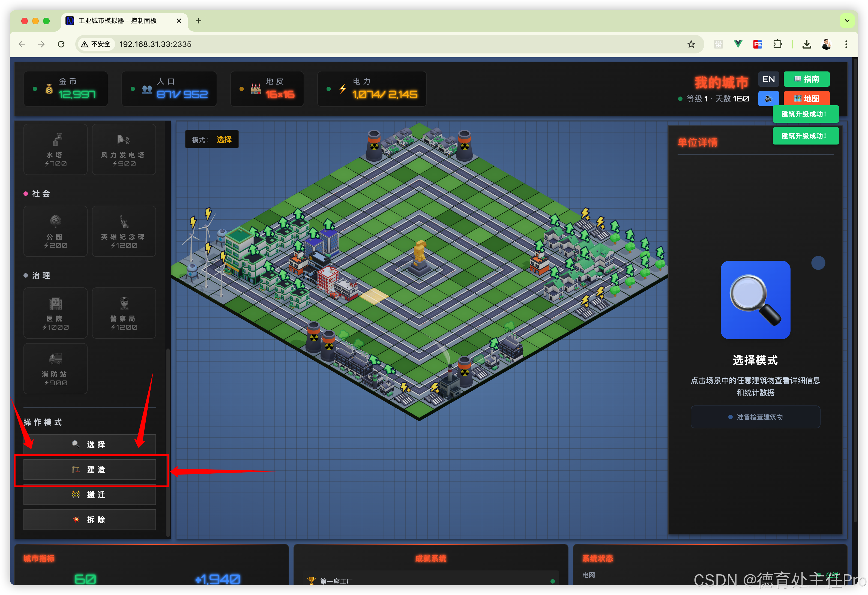868x595 pixels.
Task: Open the 指南 guide
Action: (x=806, y=79)
